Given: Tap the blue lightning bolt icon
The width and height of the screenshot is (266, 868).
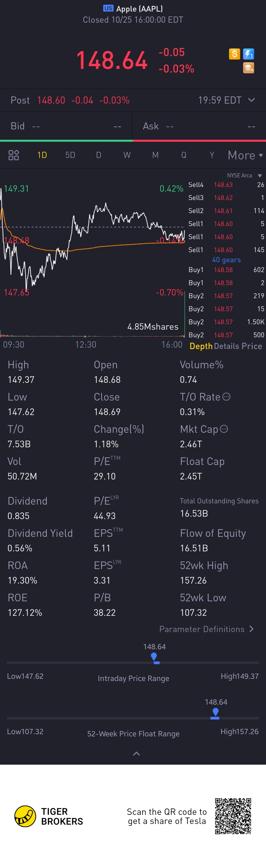Looking at the screenshot, I should coord(249,54).
